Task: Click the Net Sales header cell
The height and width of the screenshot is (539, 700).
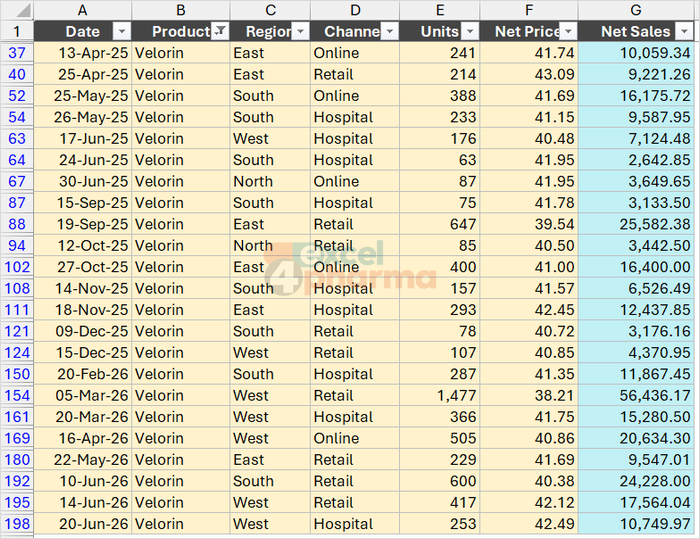Action: [636, 31]
